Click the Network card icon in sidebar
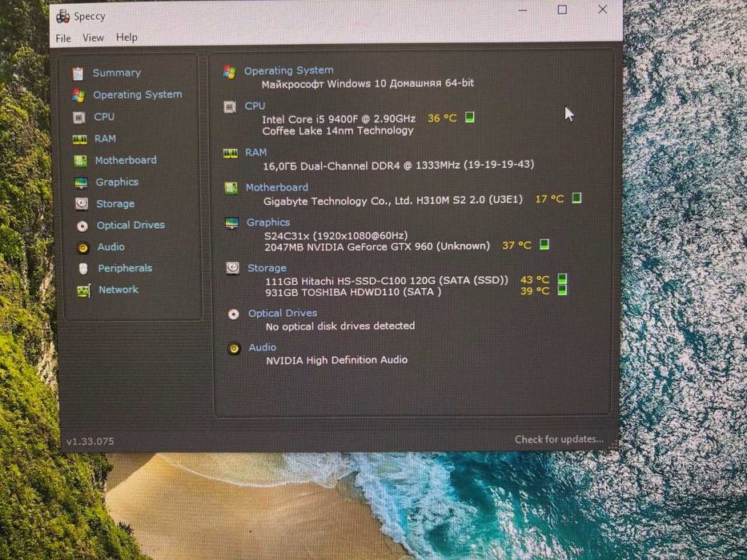Viewport: 747px width, 560px height. [84, 290]
